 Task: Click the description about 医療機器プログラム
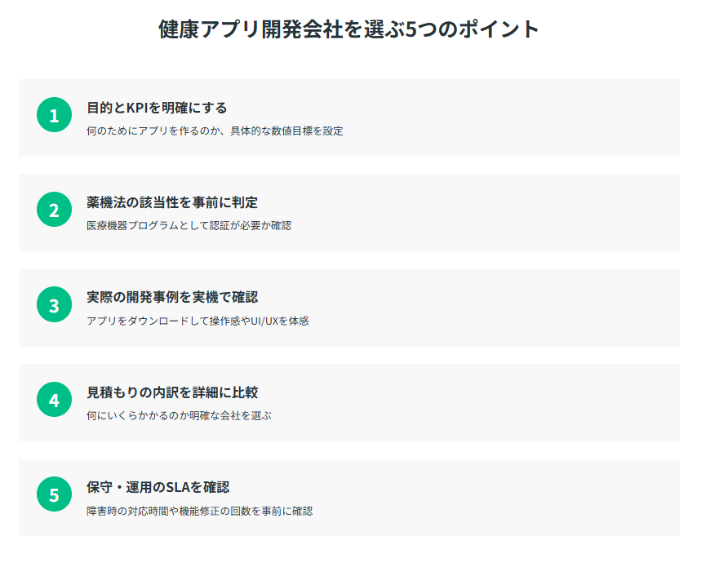(x=189, y=225)
